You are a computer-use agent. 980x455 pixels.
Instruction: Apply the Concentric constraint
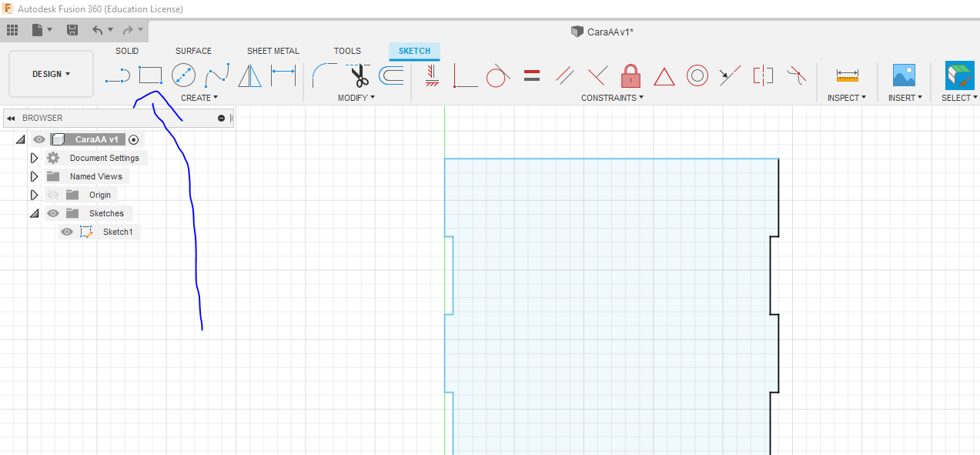coord(697,75)
